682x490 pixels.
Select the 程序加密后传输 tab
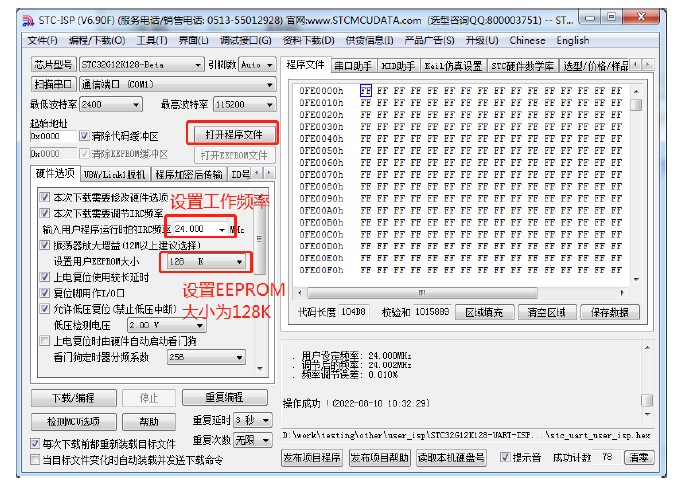(x=189, y=174)
